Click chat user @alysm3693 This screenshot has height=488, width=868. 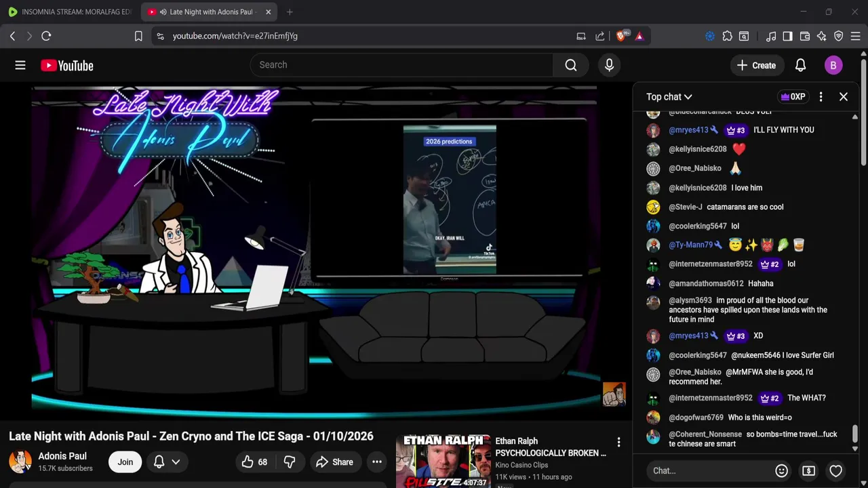point(690,300)
